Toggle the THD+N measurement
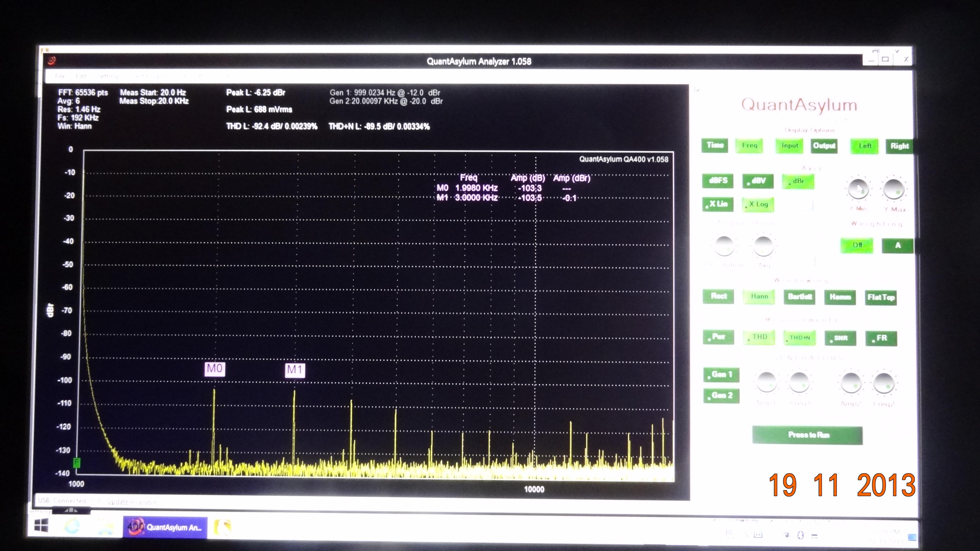This screenshot has width=980, height=551. pyautogui.click(x=800, y=338)
